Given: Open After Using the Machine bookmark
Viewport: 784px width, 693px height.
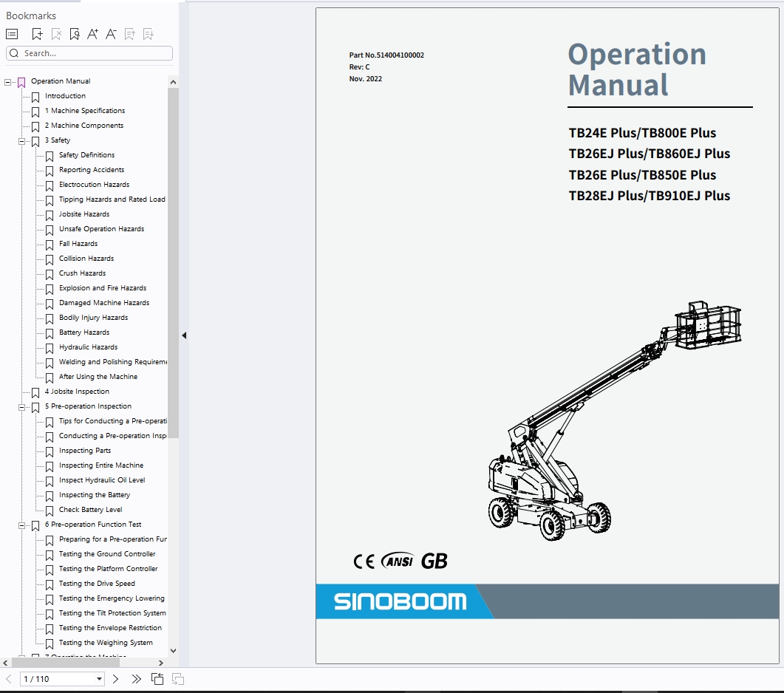Looking at the screenshot, I should (x=98, y=377).
